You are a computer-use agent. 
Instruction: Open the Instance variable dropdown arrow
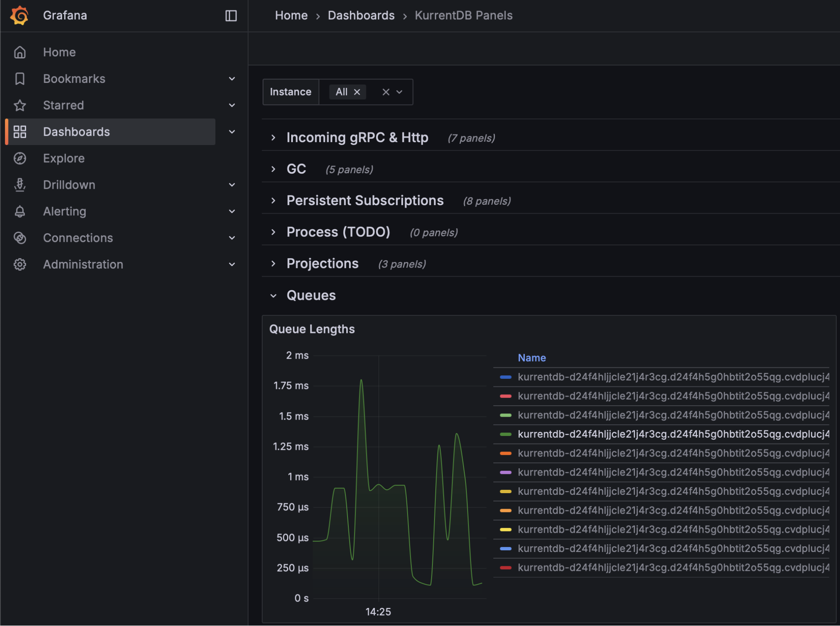pos(400,92)
